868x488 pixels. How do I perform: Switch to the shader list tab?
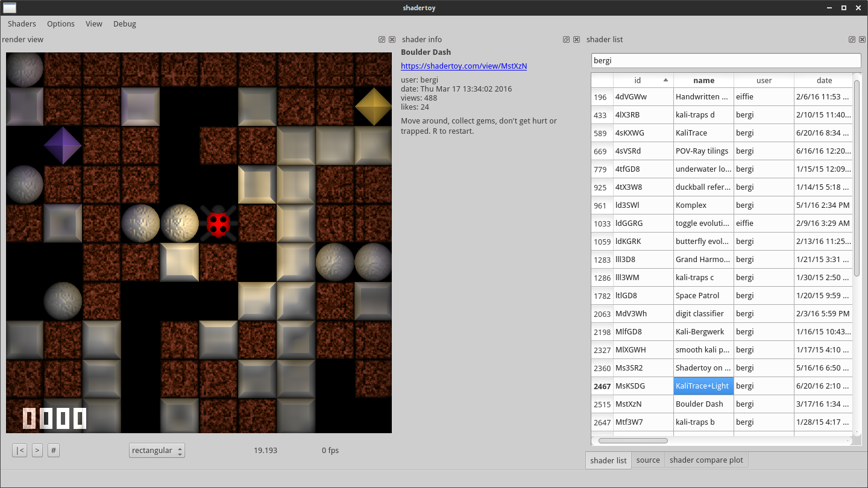coord(608,460)
